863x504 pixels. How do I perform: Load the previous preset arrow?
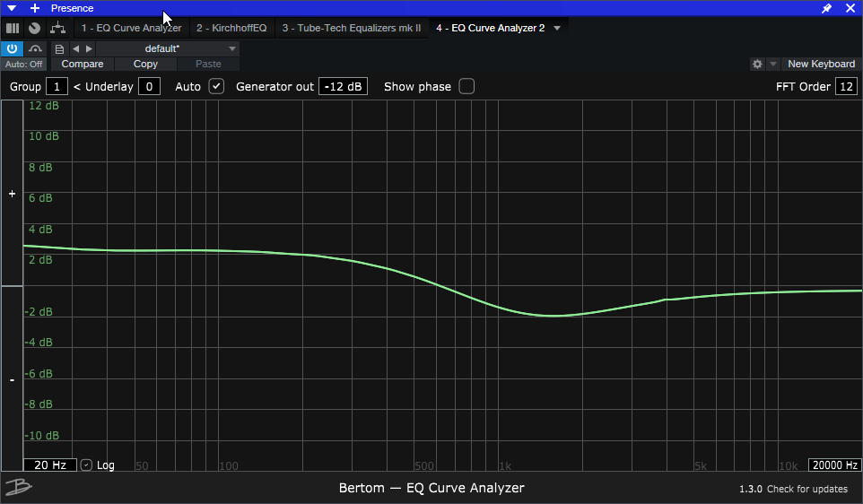click(76, 49)
